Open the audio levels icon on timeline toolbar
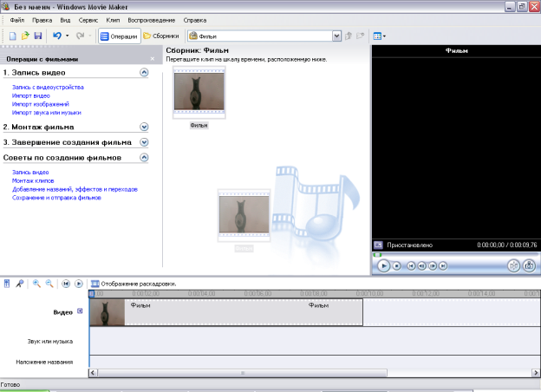The width and height of the screenshot is (541, 392). 7,284
